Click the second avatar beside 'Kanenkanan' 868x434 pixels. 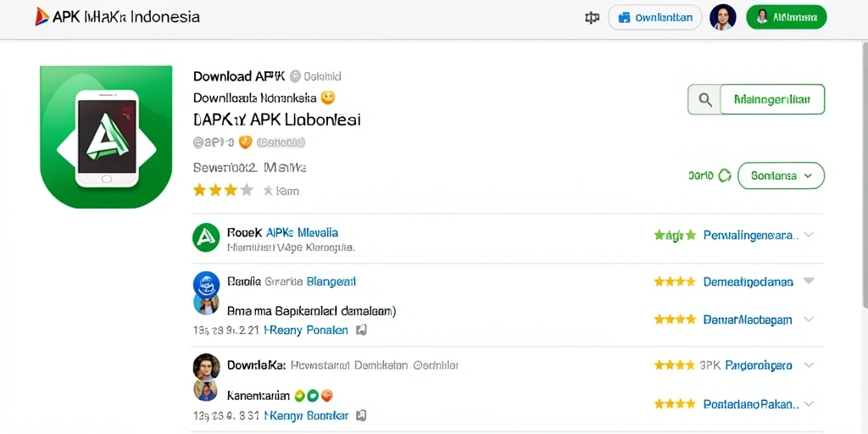tap(205, 390)
